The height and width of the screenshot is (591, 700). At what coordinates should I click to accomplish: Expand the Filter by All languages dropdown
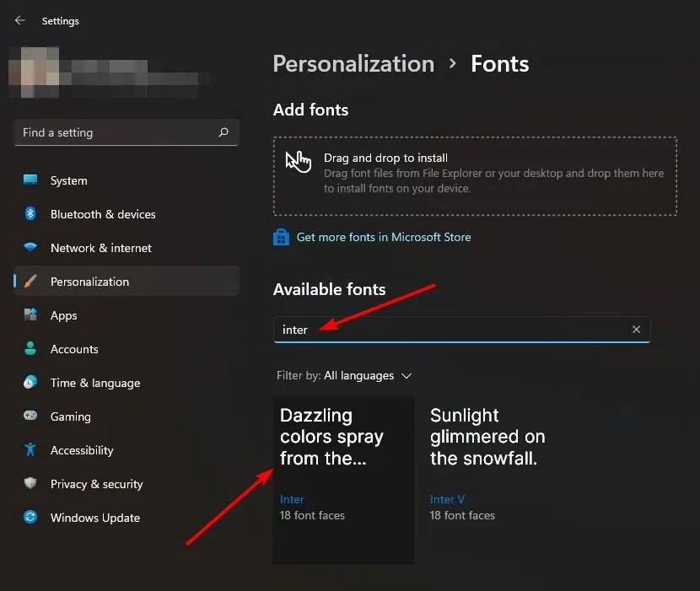(344, 375)
